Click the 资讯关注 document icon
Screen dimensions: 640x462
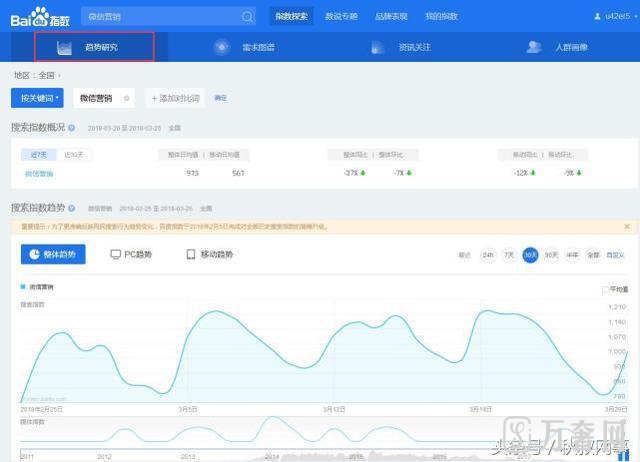tap(377, 47)
